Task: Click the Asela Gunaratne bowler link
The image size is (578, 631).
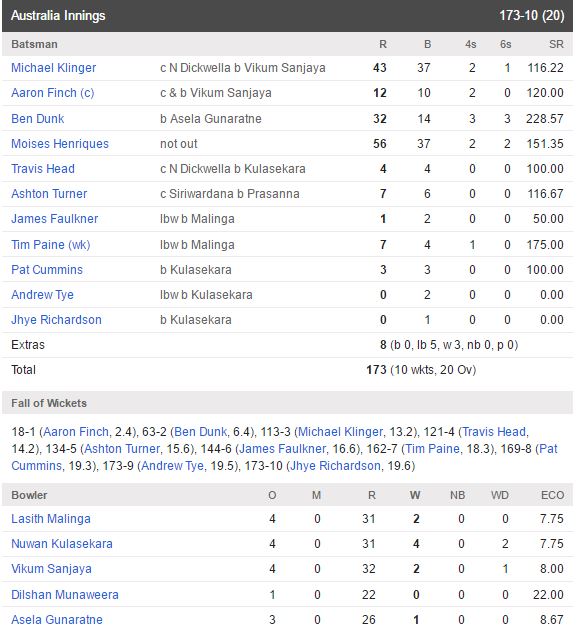Action: (x=57, y=619)
